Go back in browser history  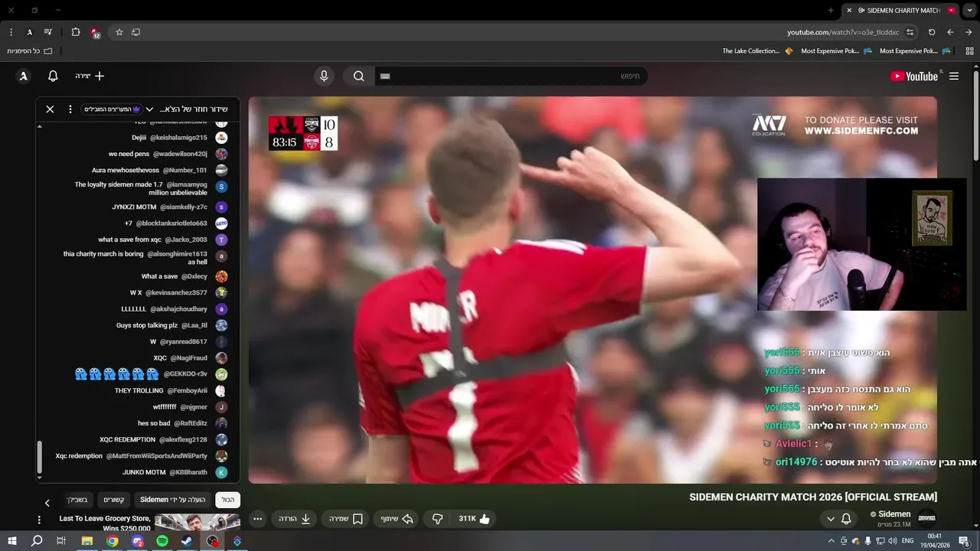tap(950, 32)
